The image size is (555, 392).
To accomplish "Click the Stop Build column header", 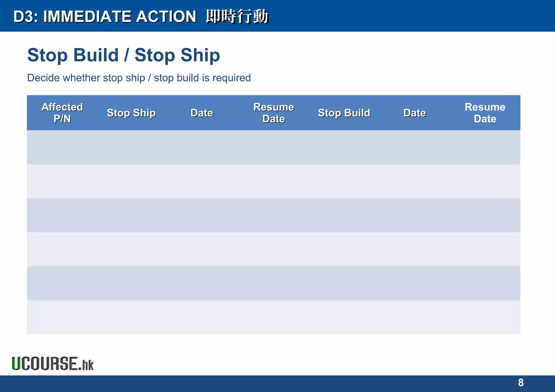I will click(x=344, y=113).
